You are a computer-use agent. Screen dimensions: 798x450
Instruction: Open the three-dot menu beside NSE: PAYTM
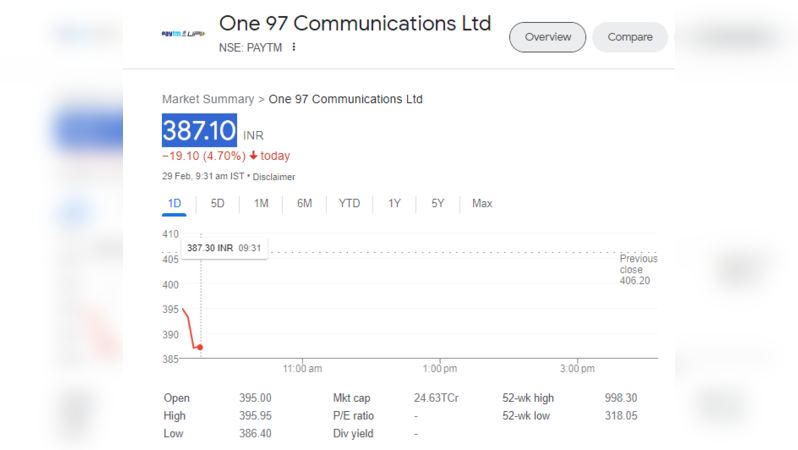point(294,47)
